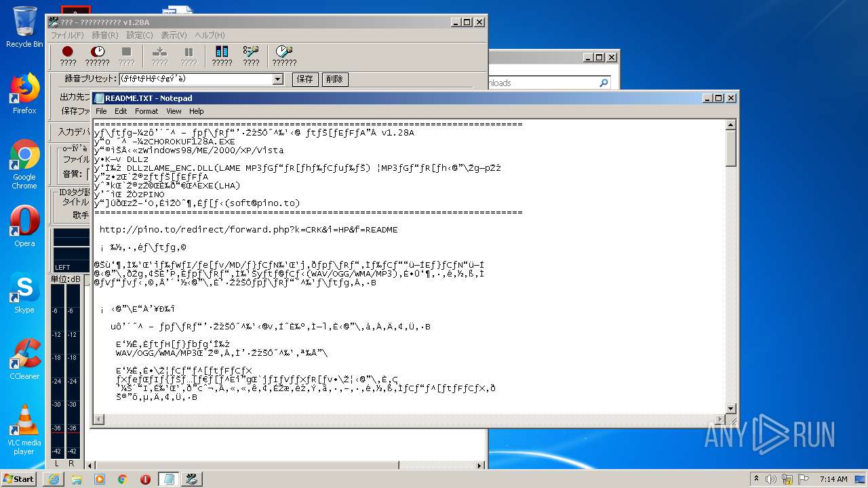The width and height of the screenshot is (868, 488).
Task: Open Notepad Format menu
Action: (146, 111)
